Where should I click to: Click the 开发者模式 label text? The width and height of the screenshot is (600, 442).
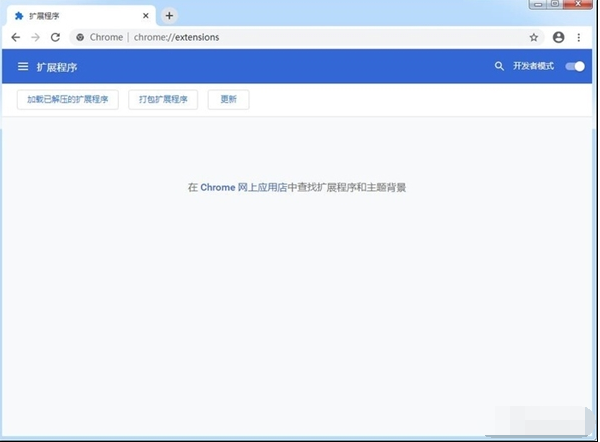tap(533, 66)
